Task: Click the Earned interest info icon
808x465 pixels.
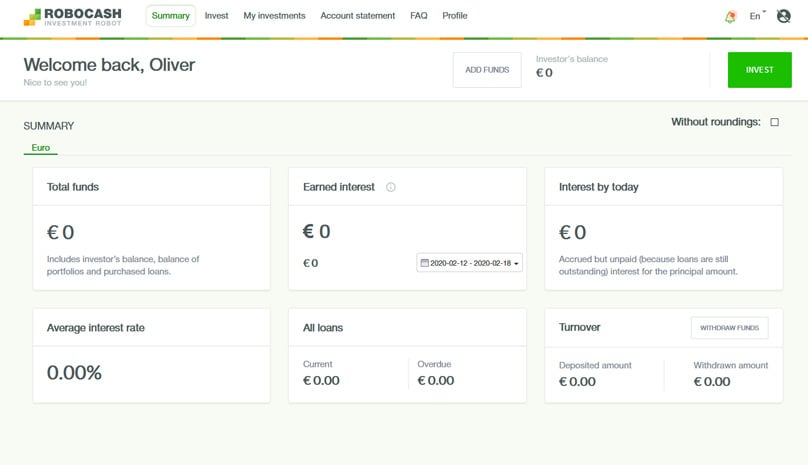Action: coord(391,187)
